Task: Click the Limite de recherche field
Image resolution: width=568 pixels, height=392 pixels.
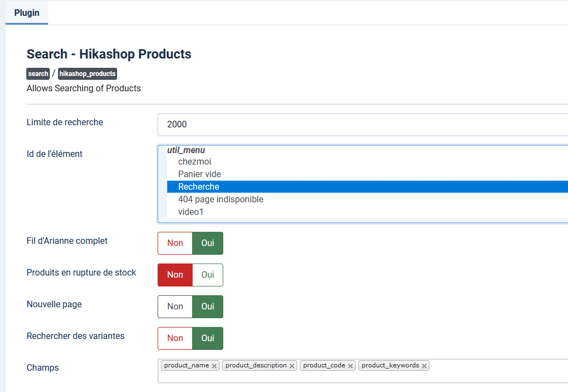Action: pyautogui.click(x=361, y=125)
